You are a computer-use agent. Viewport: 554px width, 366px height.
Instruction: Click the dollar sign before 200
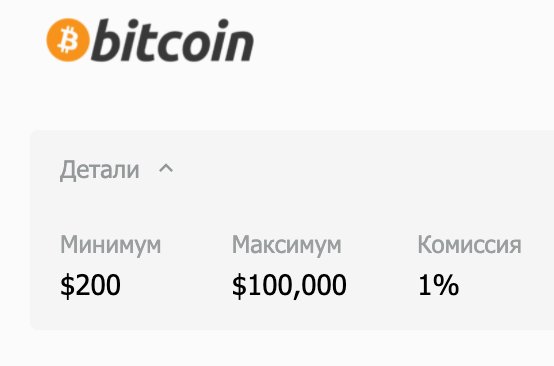(x=67, y=285)
